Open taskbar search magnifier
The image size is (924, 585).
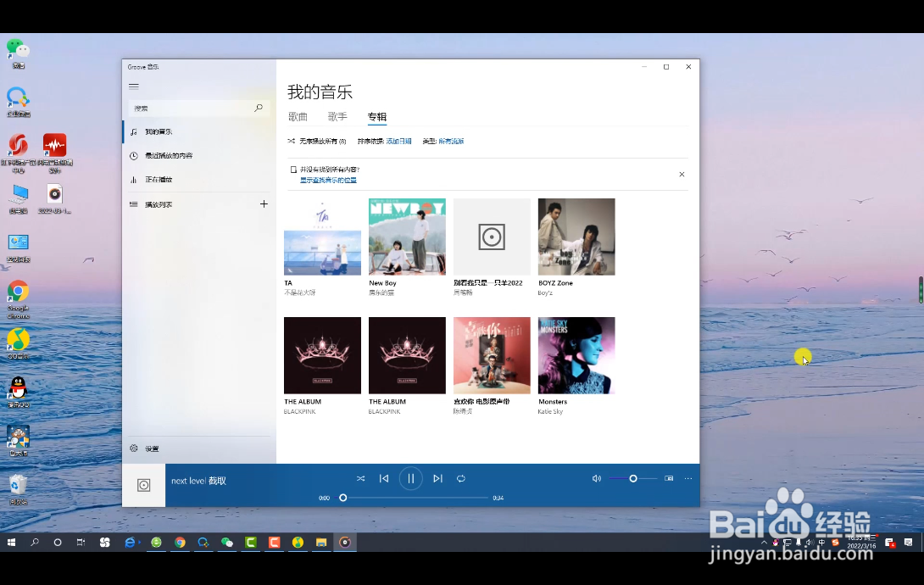(x=34, y=543)
